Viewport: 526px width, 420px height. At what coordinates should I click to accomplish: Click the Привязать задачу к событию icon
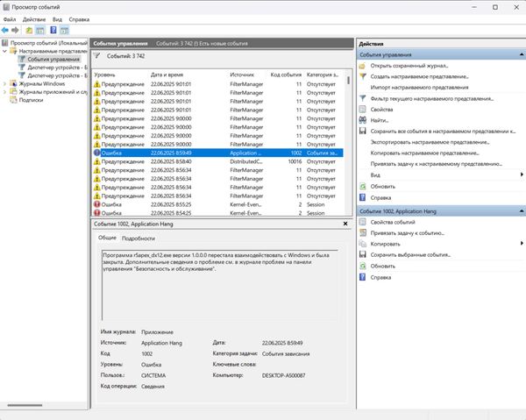(362, 233)
